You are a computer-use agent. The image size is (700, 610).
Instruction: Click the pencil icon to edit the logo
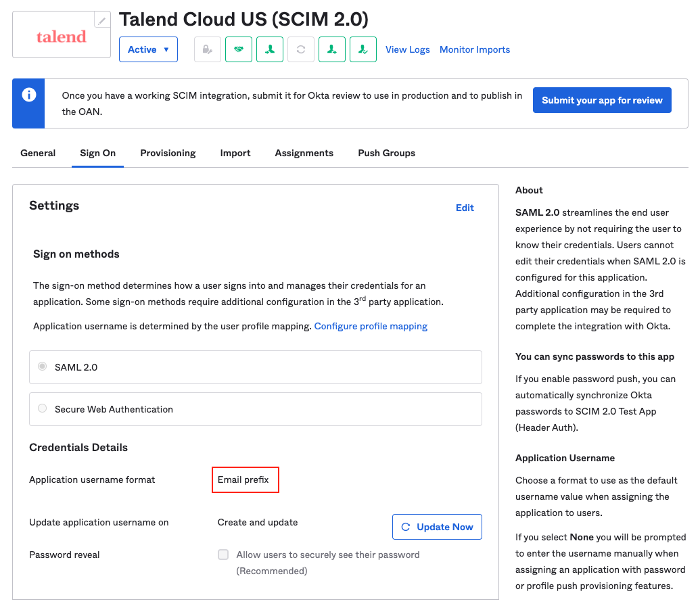pos(102,20)
